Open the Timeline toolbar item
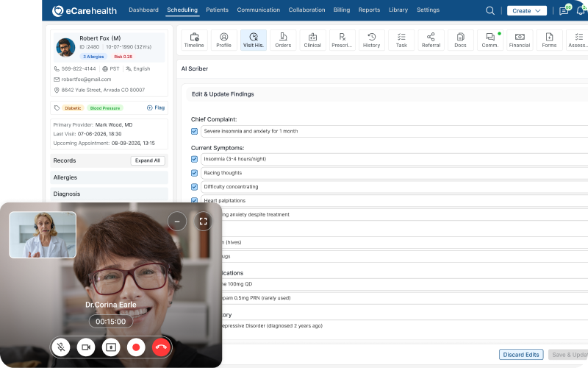The height and width of the screenshot is (368, 588). pyautogui.click(x=194, y=40)
